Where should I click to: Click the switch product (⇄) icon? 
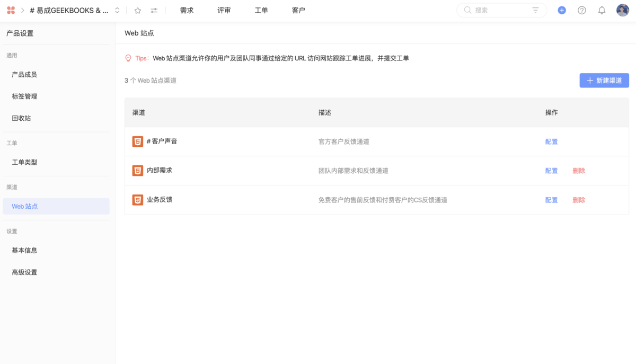pyautogui.click(x=154, y=10)
